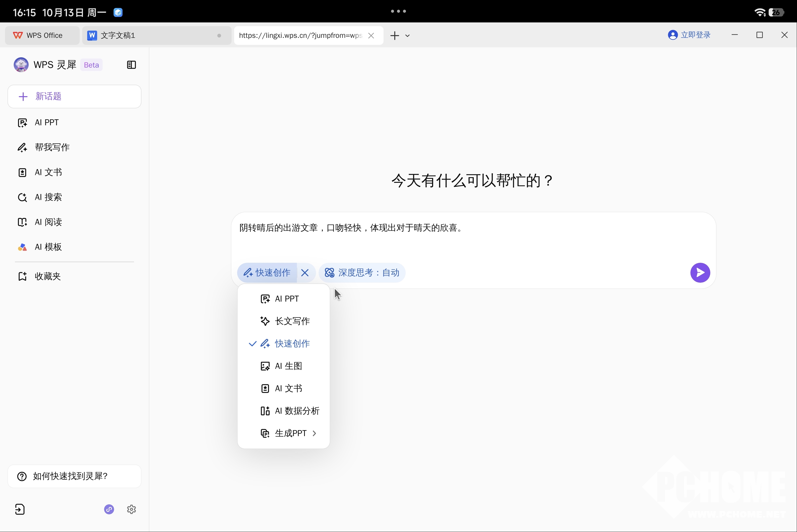Open the new-tab dropdown chevron

pos(407,35)
